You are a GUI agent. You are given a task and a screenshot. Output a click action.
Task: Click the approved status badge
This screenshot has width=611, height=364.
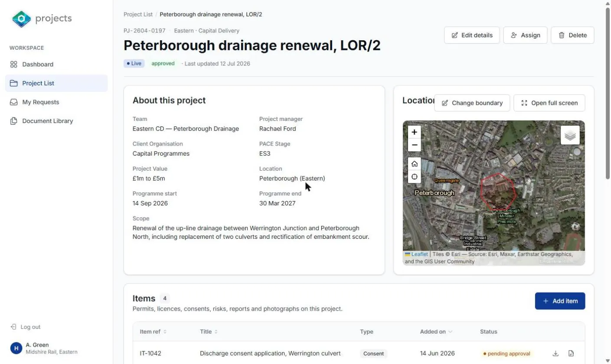pyautogui.click(x=163, y=64)
